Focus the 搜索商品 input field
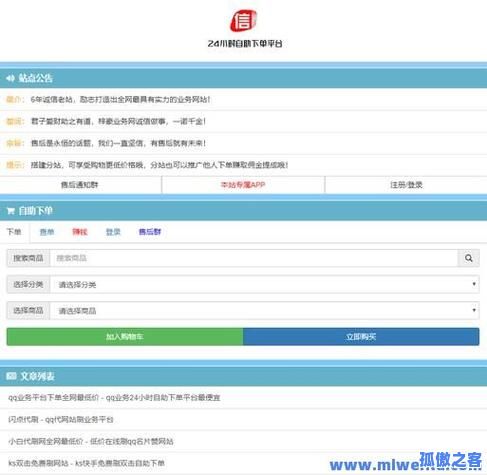The image size is (487, 475). (254, 258)
